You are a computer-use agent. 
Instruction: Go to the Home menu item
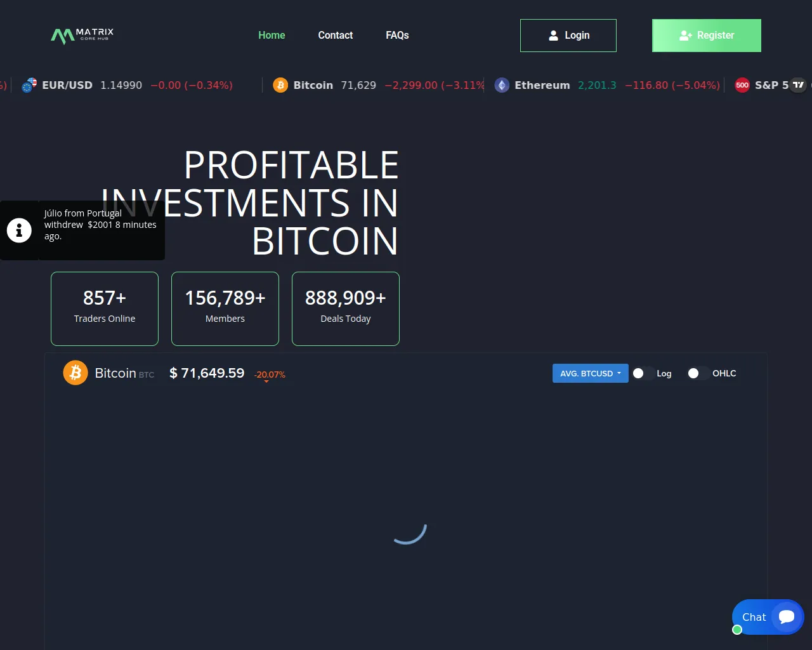point(272,36)
